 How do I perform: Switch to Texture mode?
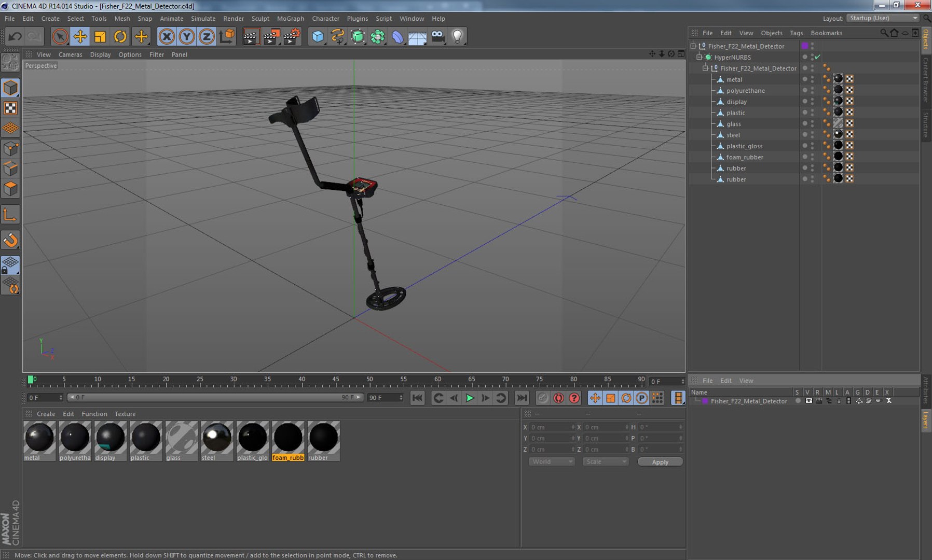pyautogui.click(x=10, y=108)
